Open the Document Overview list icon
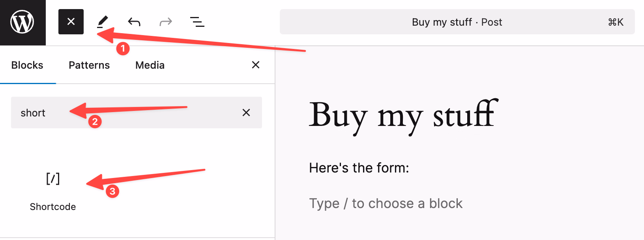Viewport: 644px width, 240px height. tap(197, 22)
